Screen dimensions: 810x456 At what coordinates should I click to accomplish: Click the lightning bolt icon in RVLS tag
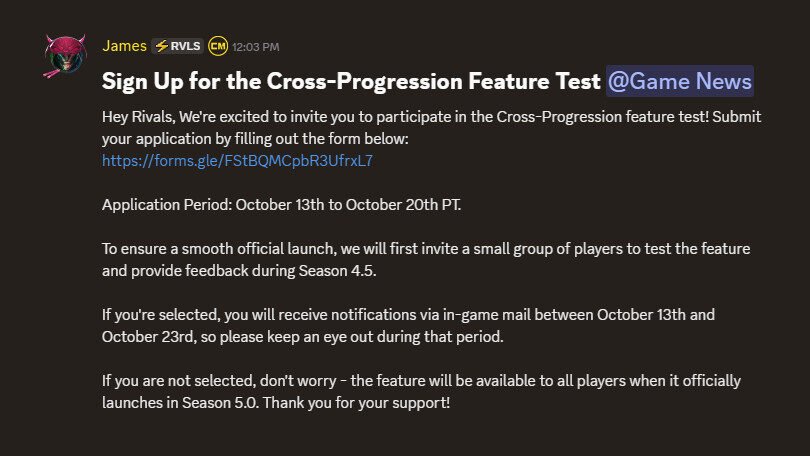pos(162,46)
